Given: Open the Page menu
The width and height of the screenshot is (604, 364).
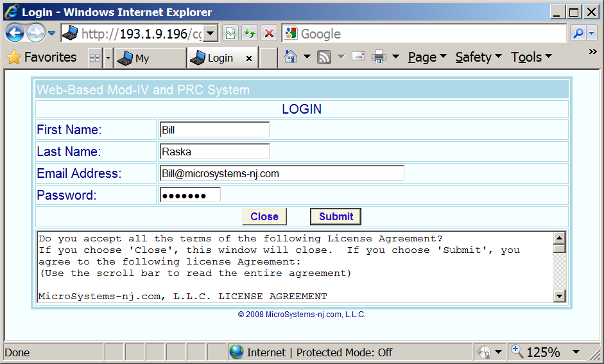Looking at the screenshot, I should pyautogui.click(x=427, y=57).
